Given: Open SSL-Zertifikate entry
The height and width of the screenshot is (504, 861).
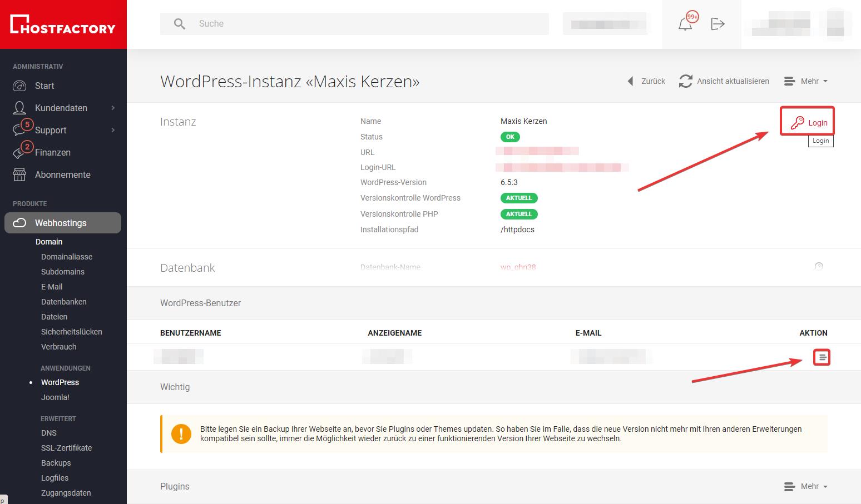Looking at the screenshot, I should (x=67, y=448).
